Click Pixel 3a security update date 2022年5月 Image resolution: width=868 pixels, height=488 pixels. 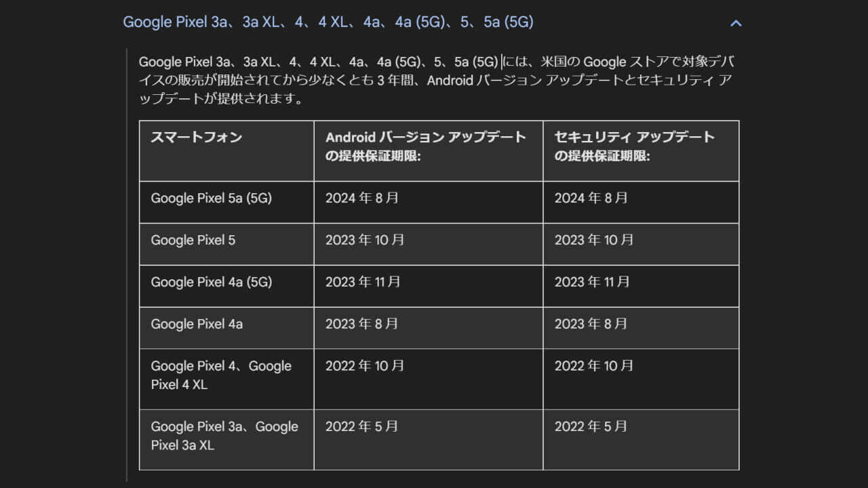coord(591,427)
